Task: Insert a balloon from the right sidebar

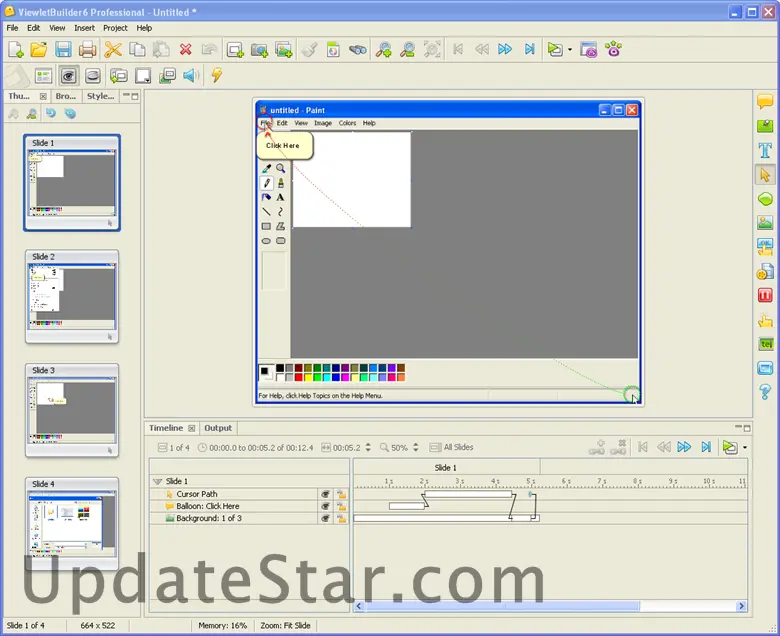Action: [x=765, y=101]
